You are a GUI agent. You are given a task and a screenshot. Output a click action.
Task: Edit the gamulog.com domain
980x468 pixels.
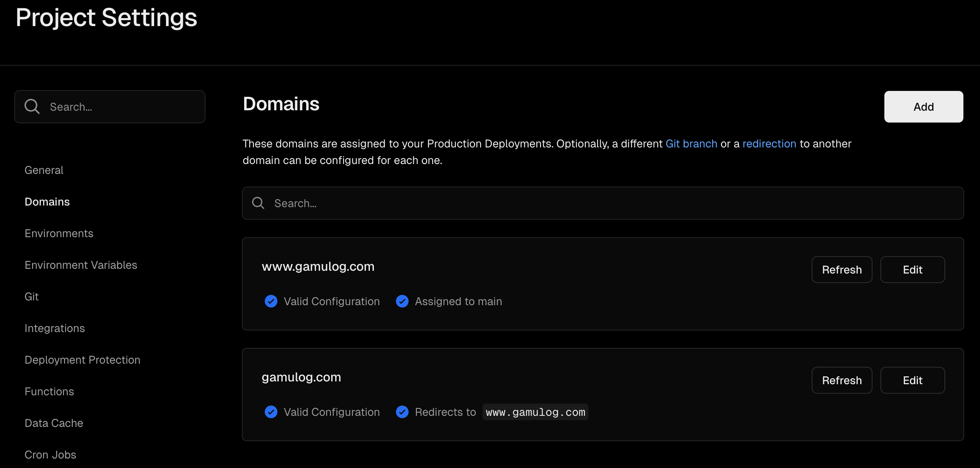pos(912,380)
